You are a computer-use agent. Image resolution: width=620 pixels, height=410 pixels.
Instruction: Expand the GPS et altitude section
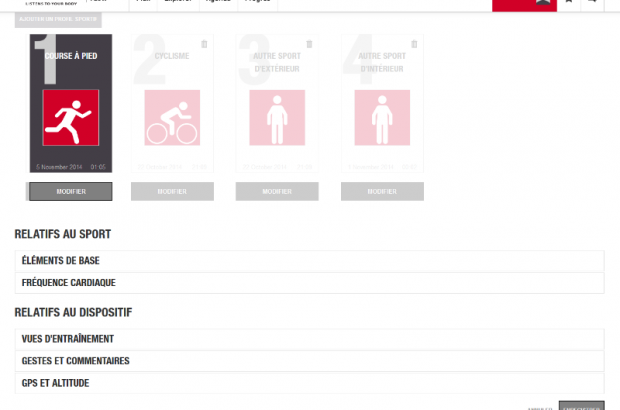[310, 383]
